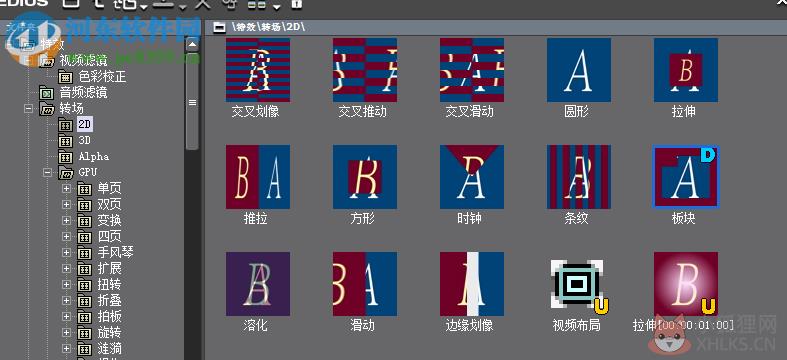Viewport: 787px width, 360px height.
Task: Open the view mode dropdown arrow in toolbar
Action: pyautogui.click(x=277, y=7)
